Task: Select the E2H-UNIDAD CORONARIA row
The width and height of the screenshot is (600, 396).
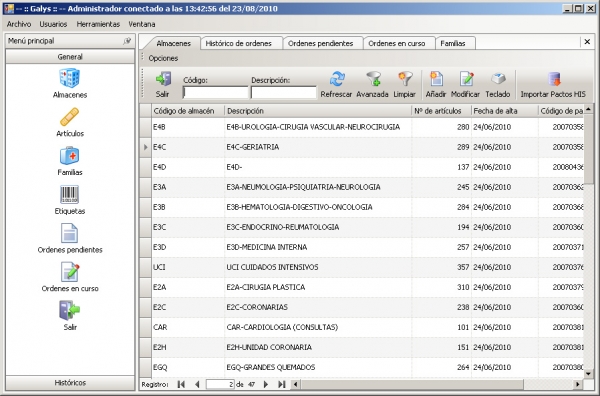Action: point(362,347)
